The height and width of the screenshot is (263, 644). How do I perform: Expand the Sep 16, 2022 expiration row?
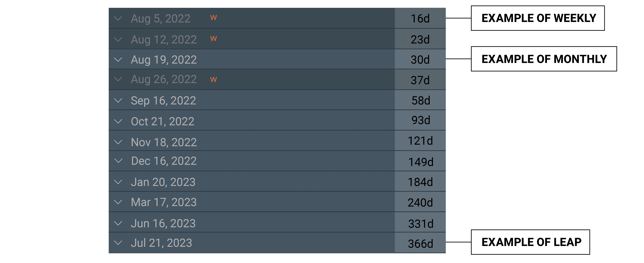pyautogui.click(x=118, y=101)
